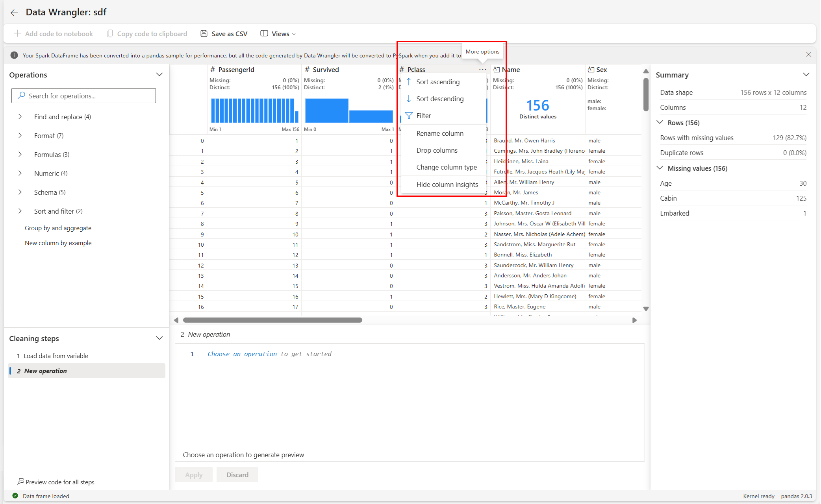Click the Filter funnel icon
Screen dimensions: 821x504
[x=409, y=116]
